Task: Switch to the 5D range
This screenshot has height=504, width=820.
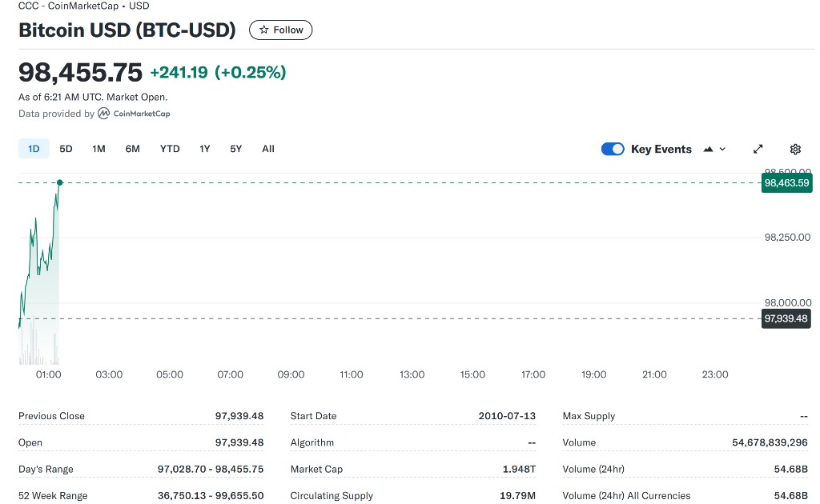Action: 66,149
